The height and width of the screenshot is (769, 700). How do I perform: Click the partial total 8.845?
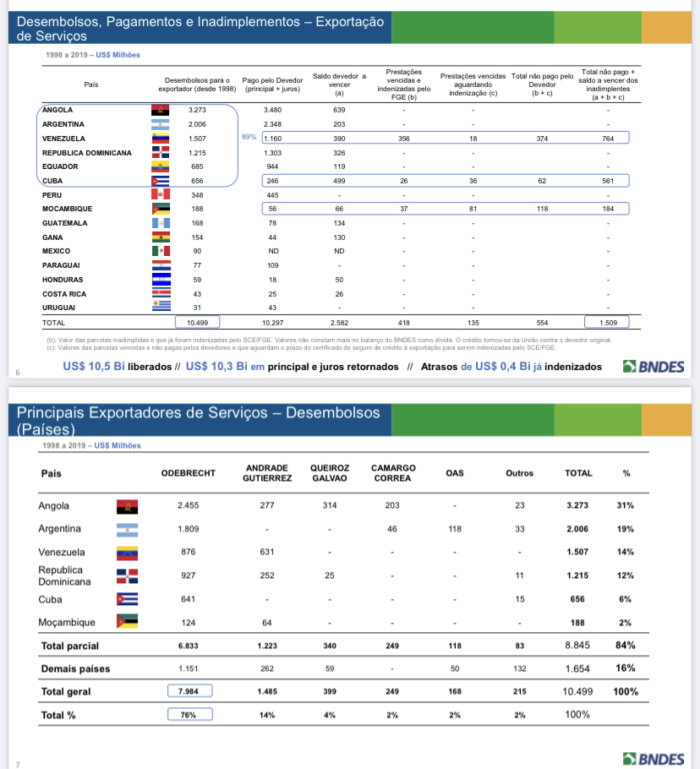[x=577, y=646]
